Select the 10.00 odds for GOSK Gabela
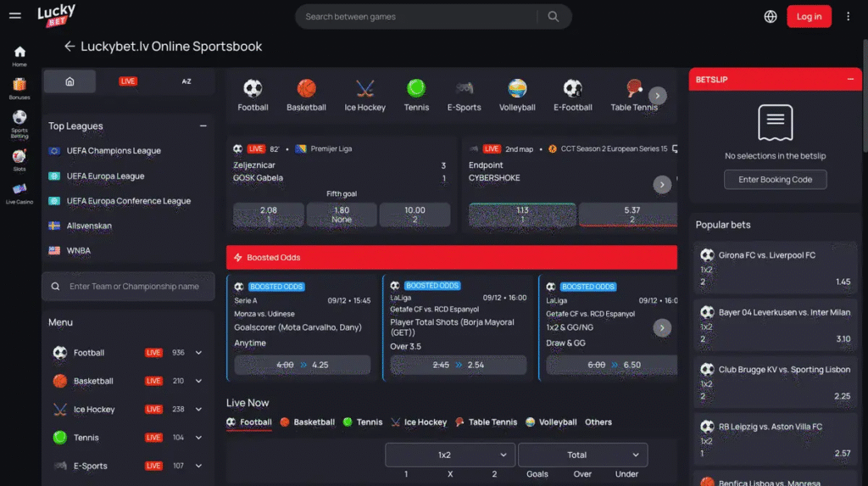 pyautogui.click(x=415, y=215)
